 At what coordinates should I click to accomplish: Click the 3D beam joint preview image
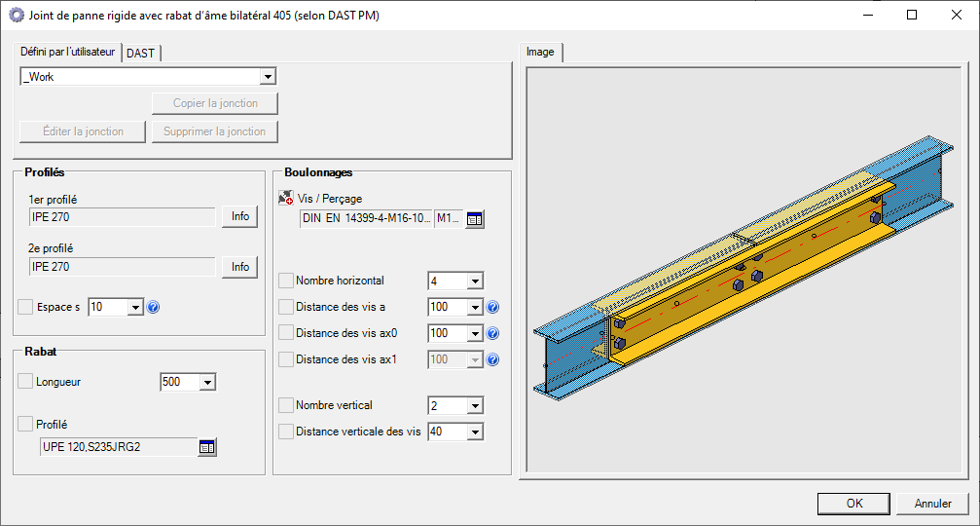point(744,269)
